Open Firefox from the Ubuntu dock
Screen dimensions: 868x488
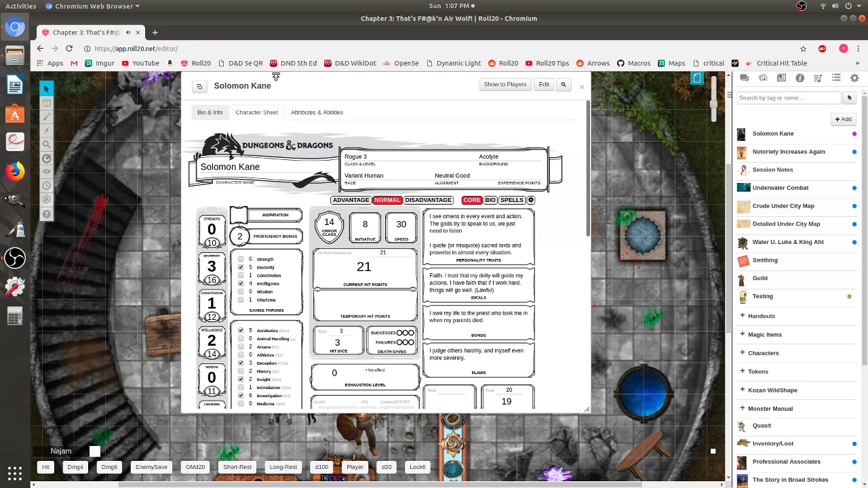15,171
